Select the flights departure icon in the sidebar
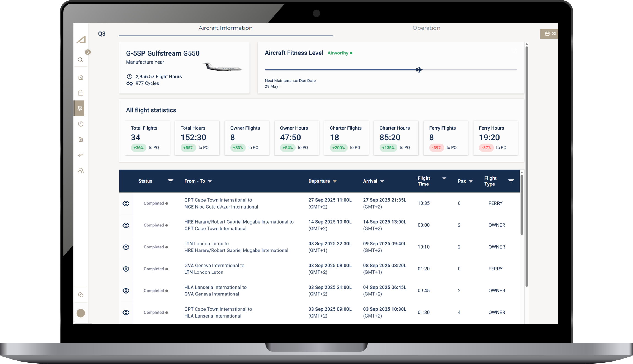Viewport: 633px width, 364px height. 80,155
